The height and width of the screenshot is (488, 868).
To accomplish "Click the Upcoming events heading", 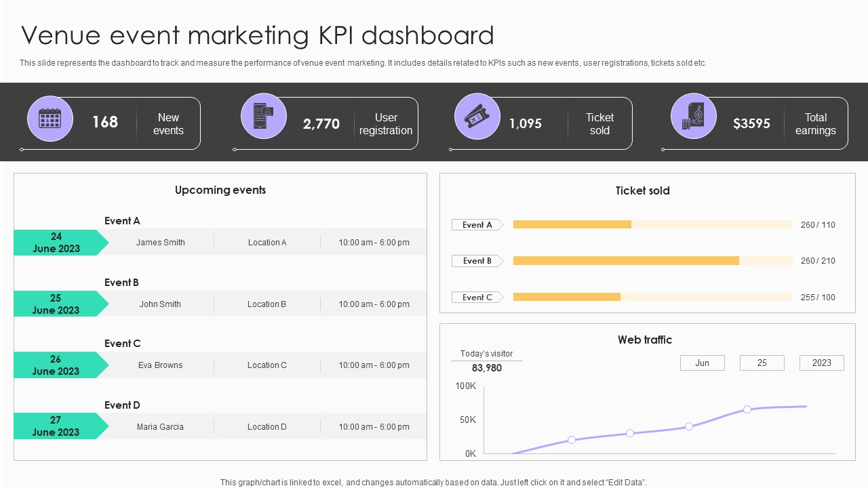I will (220, 190).
